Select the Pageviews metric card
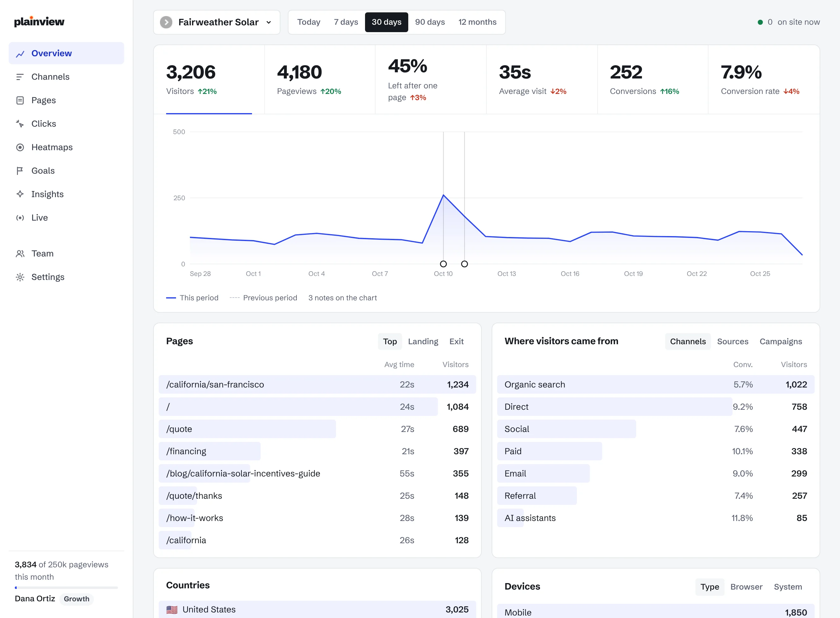Viewport: 840px width, 618px height. click(320, 80)
